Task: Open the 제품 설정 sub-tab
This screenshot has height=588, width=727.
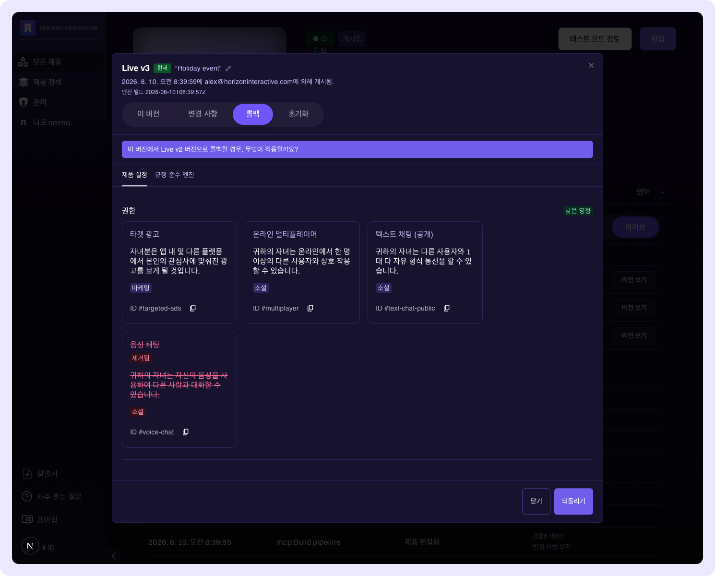Action: point(134,175)
